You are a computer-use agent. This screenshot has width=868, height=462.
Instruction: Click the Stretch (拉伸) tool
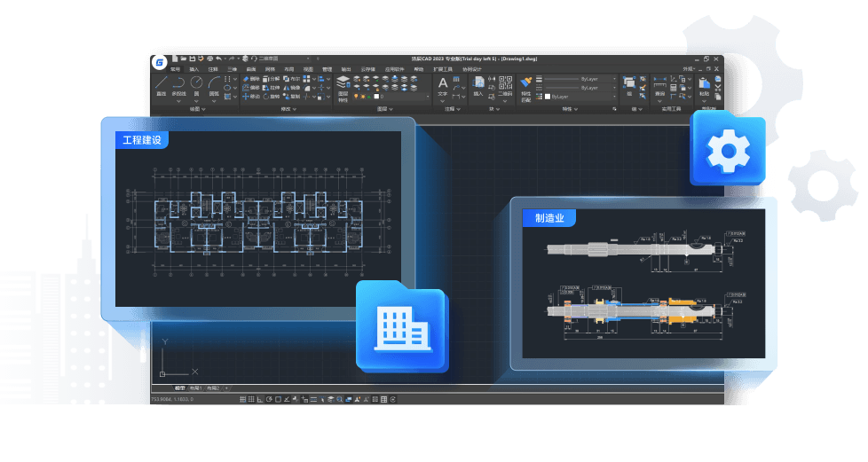click(272, 88)
